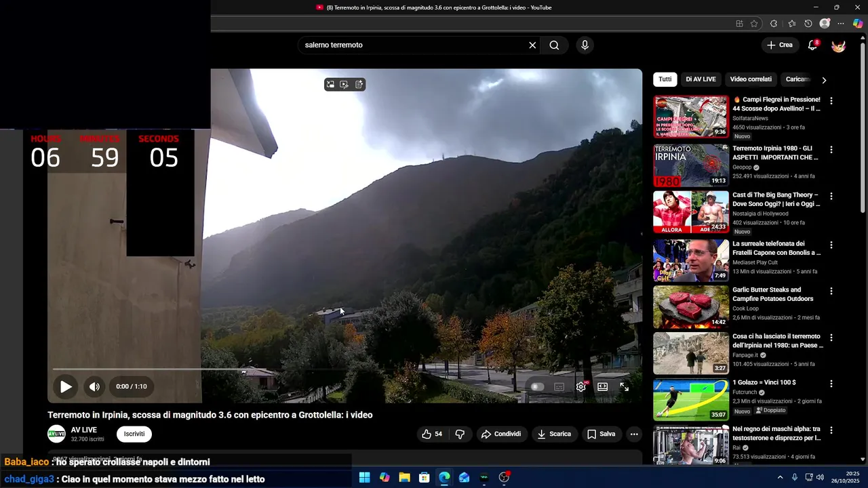
Task: Like the video with 54 likes
Action: click(x=432, y=434)
